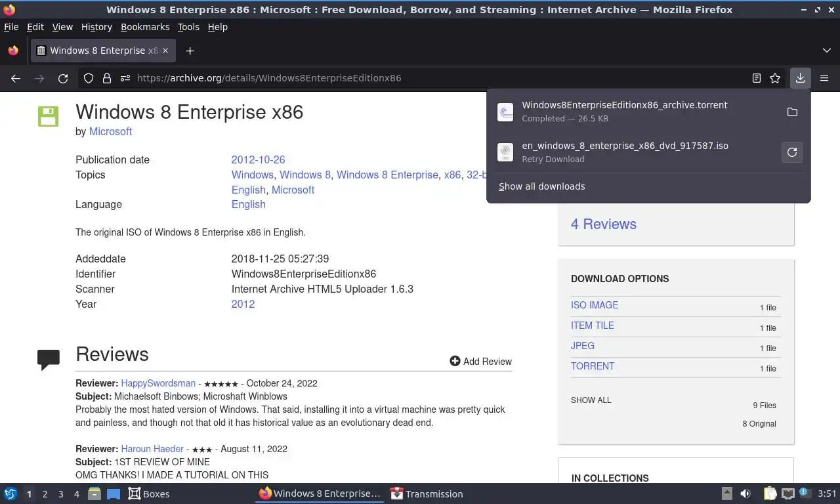This screenshot has width=840, height=504.
Task: Open Firefox View pinned icon
Action: click(x=13, y=51)
